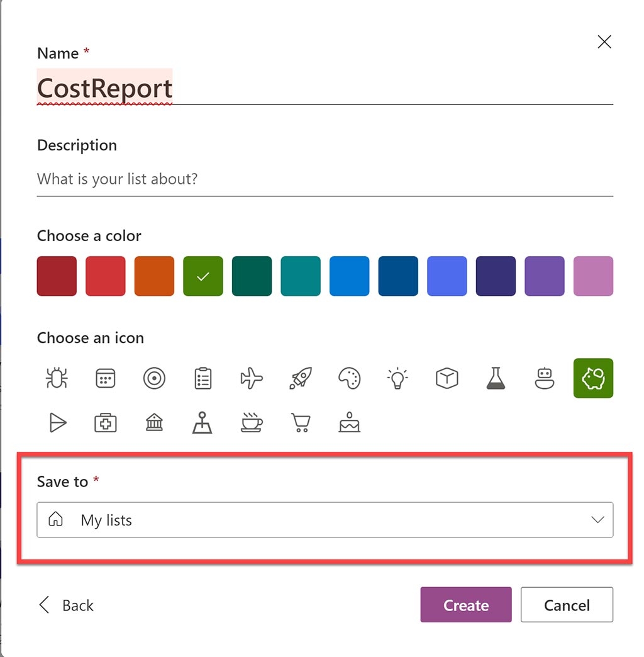Choose the shopping cart icon
The image size is (644, 657).
[301, 422]
